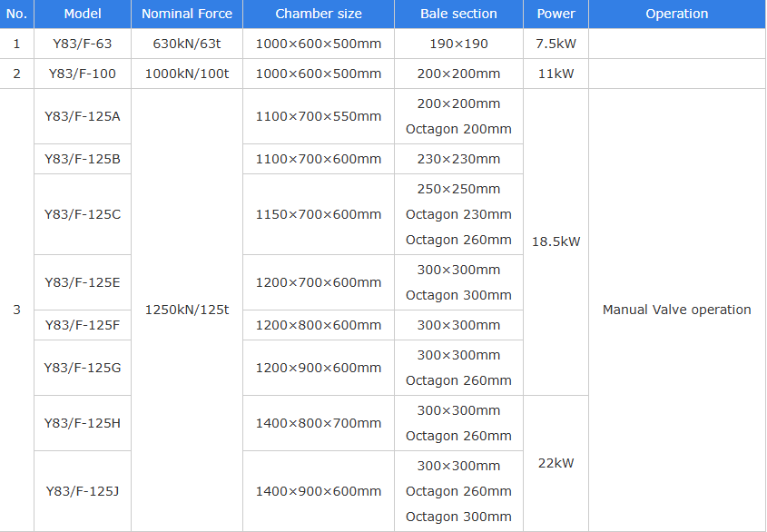Click the No. column header
Screen dimensions: 767x532
point(16,14)
